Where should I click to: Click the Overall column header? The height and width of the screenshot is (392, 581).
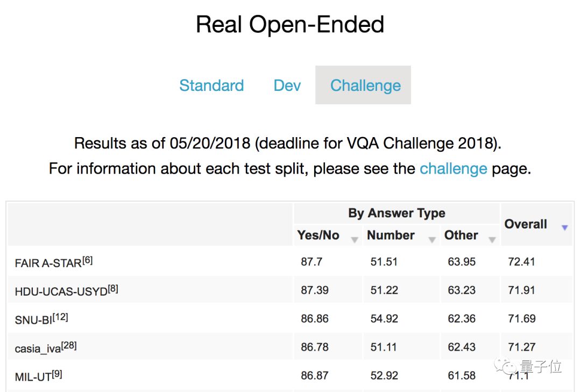pos(526,224)
